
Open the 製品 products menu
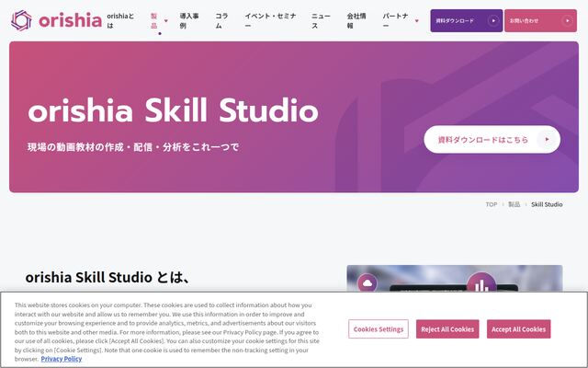tap(153, 20)
